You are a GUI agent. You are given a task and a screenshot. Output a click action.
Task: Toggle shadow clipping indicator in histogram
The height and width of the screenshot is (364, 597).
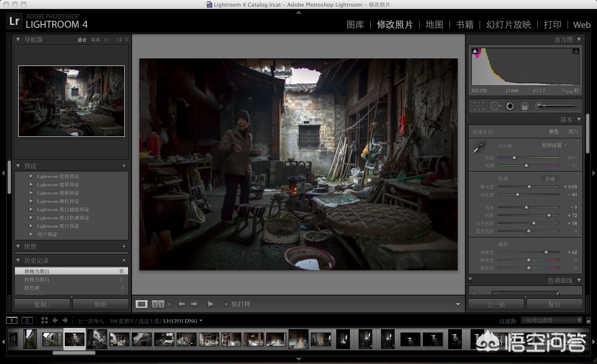(x=475, y=51)
